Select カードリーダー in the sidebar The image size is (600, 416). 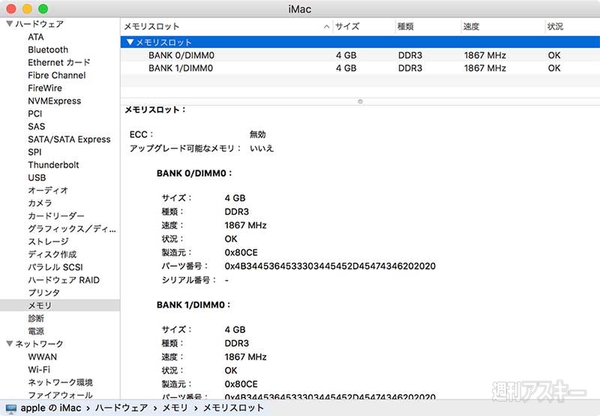(56, 216)
